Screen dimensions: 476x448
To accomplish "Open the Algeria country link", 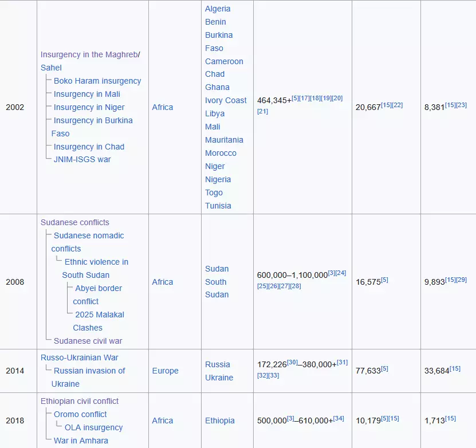I will click(x=218, y=9).
